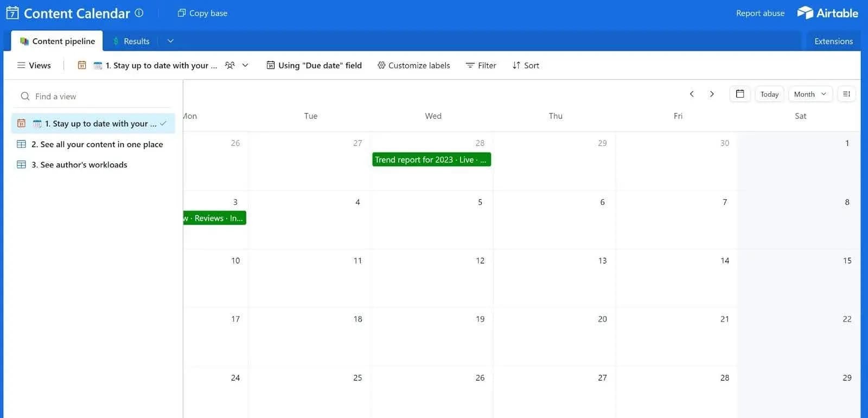Select the Content pipeline tab
Screen dimensions: 868x418
point(57,41)
